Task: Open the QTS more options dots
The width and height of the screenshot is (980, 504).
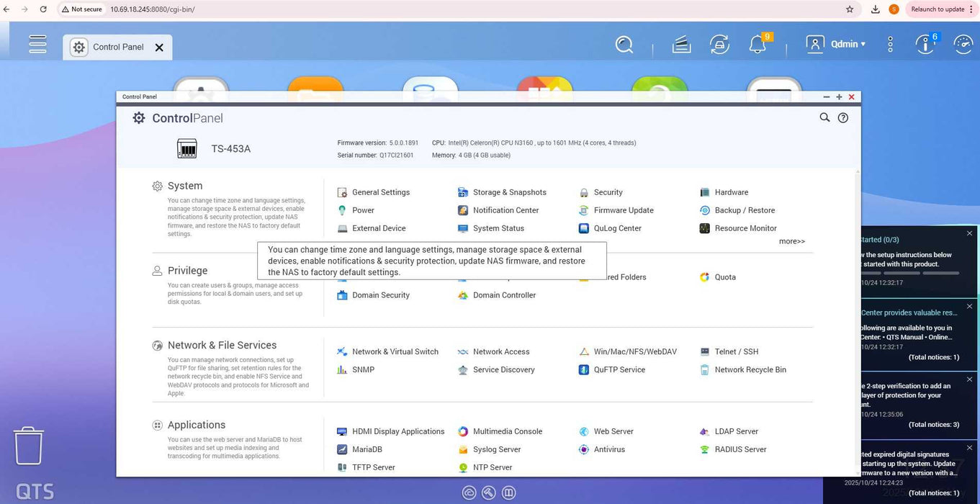Action: click(x=891, y=45)
